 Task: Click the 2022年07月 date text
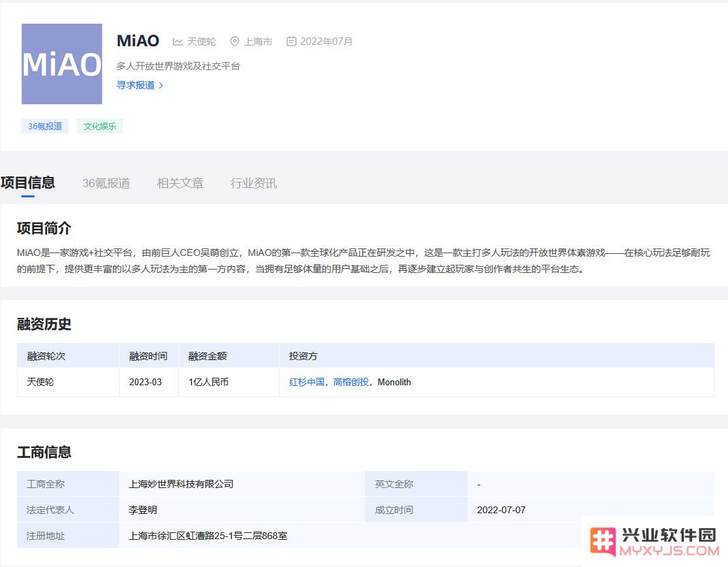tap(327, 42)
